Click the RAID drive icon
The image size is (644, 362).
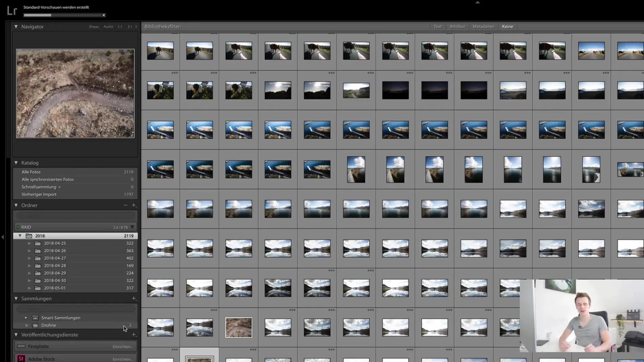(x=18, y=227)
